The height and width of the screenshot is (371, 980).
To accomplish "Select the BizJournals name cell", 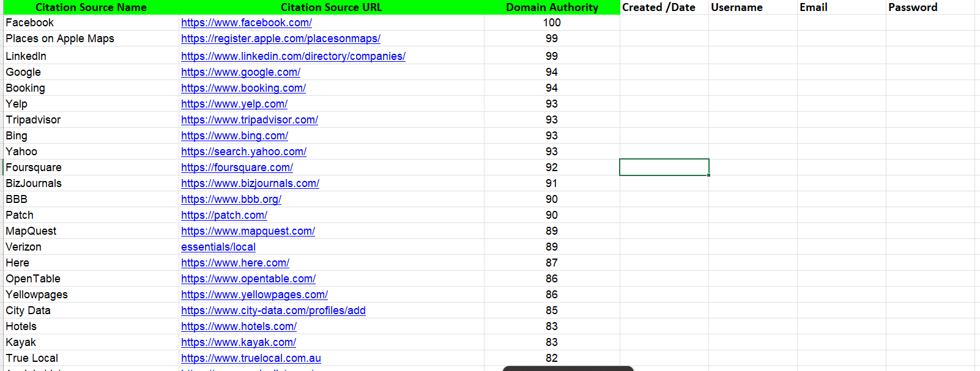I will pos(91,183).
